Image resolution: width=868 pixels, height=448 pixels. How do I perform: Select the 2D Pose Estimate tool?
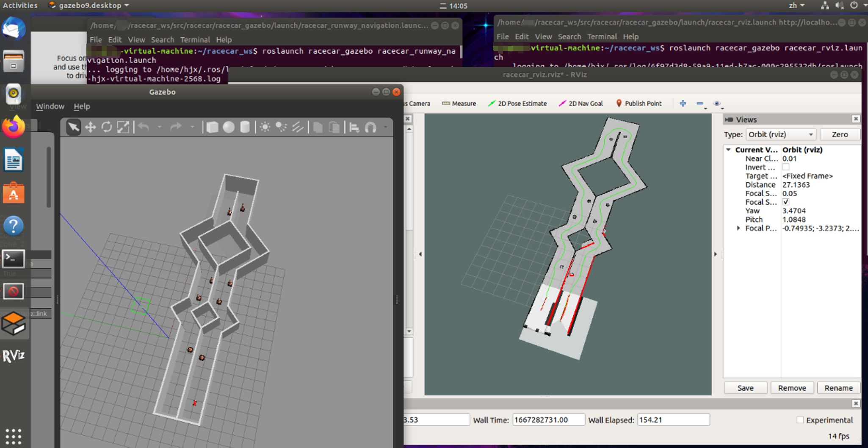pos(517,103)
